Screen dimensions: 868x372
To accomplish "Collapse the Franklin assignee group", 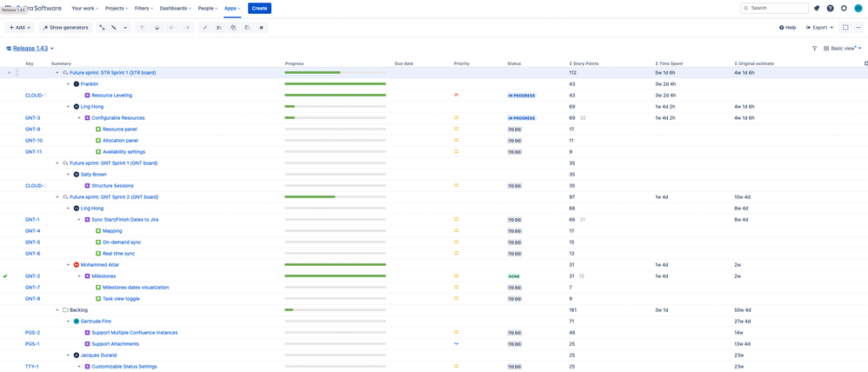I will click(x=69, y=84).
